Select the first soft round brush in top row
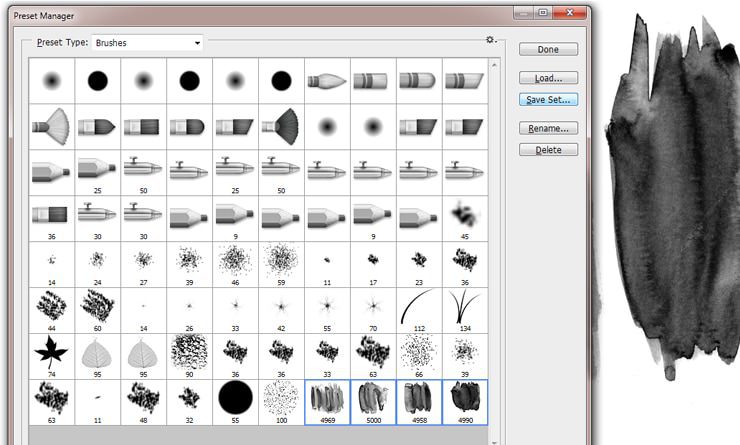Image resolution: width=740 pixels, height=445 pixels. pyautogui.click(x=51, y=81)
